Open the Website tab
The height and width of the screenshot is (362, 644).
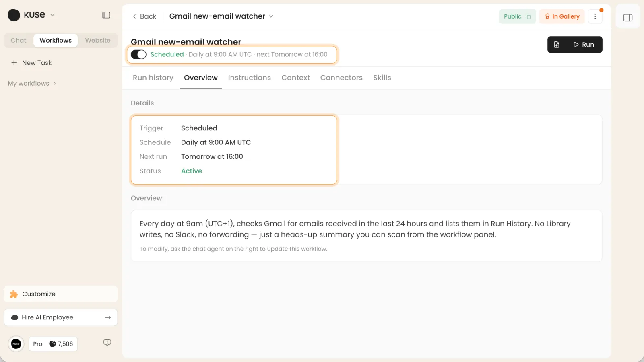coord(98,40)
